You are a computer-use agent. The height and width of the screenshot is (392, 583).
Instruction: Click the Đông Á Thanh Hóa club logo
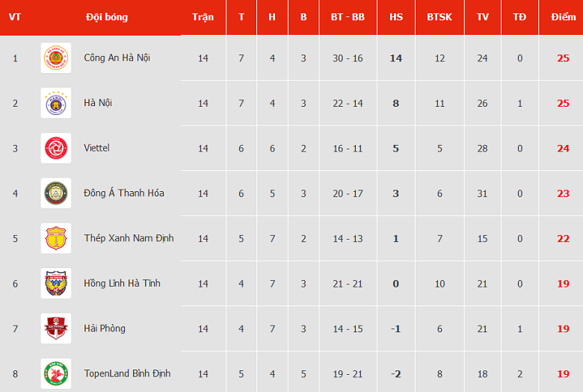click(x=56, y=193)
